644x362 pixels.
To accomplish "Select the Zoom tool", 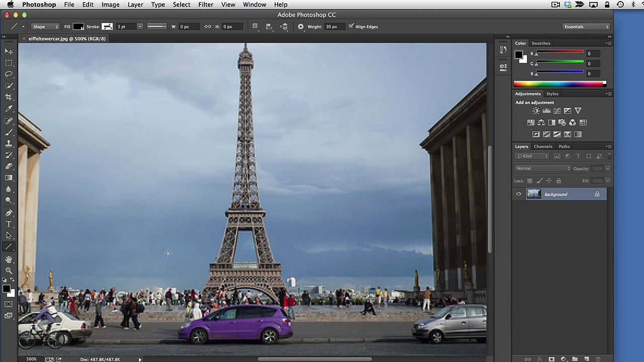I will point(9,270).
